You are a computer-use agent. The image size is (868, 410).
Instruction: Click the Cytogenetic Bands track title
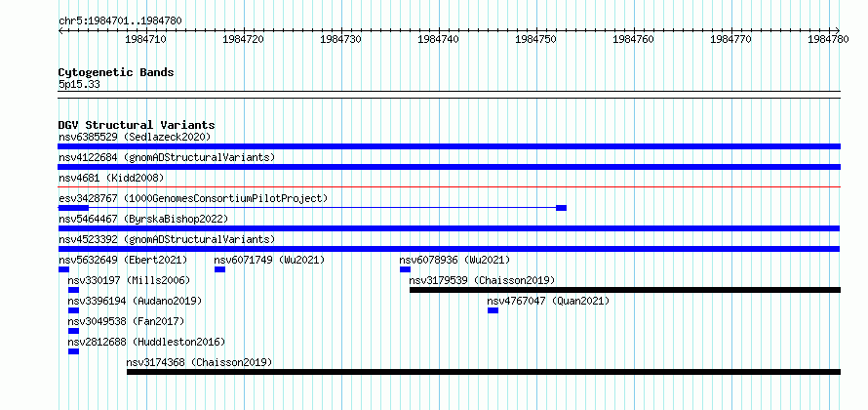[116, 72]
